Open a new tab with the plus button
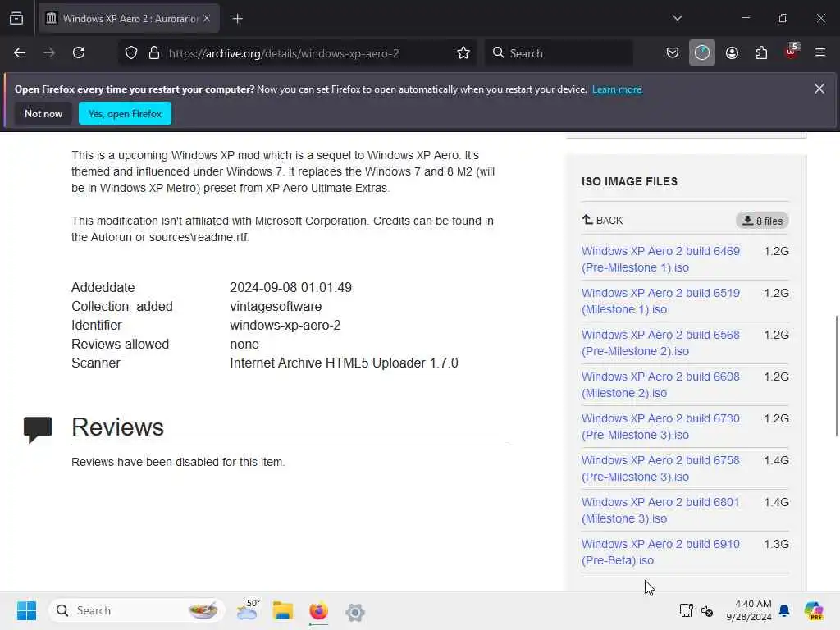The image size is (840, 630). point(238,19)
